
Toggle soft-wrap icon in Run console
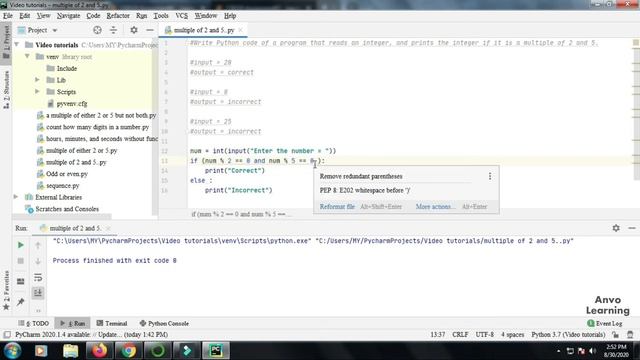click(38, 278)
